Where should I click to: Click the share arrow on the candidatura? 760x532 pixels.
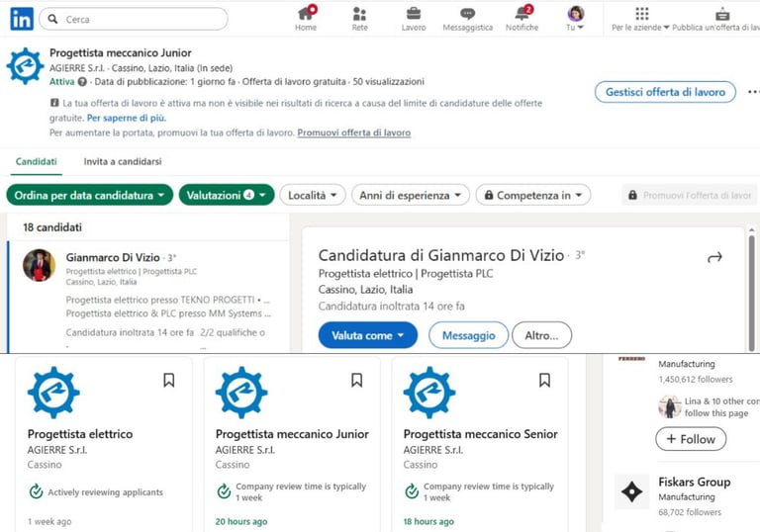pyautogui.click(x=714, y=257)
